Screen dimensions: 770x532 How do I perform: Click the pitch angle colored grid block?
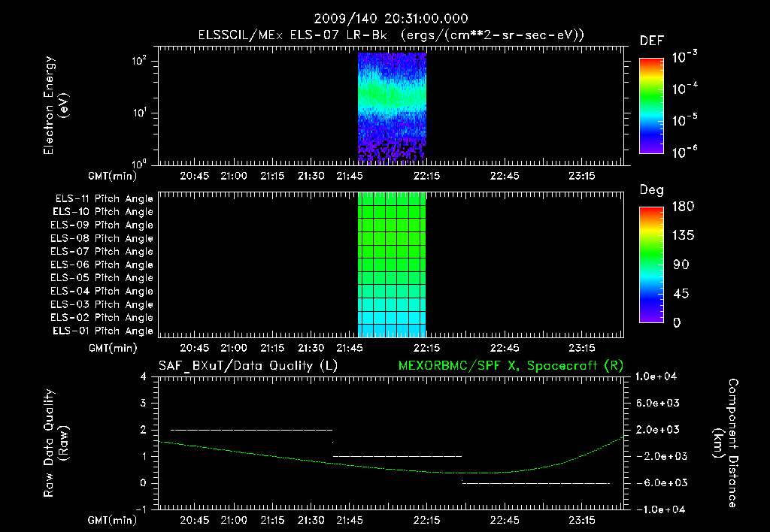click(x=392, y=264)
